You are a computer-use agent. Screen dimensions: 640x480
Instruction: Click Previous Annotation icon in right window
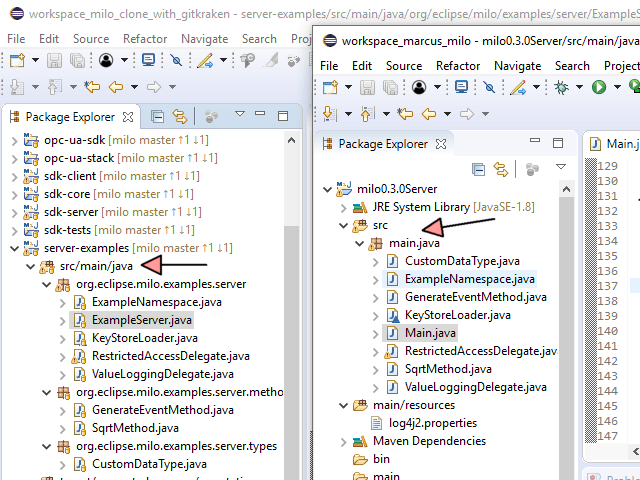coord(367,114)
